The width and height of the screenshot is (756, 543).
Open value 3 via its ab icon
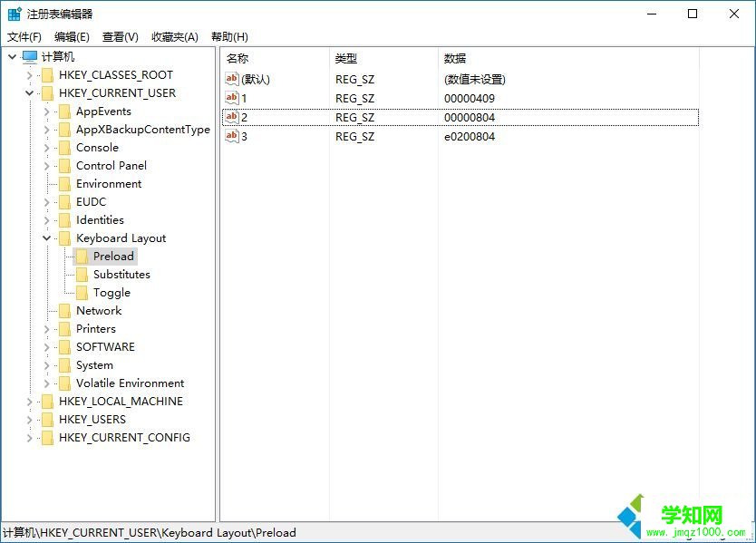pyautogui.click(x=232, y=136)
